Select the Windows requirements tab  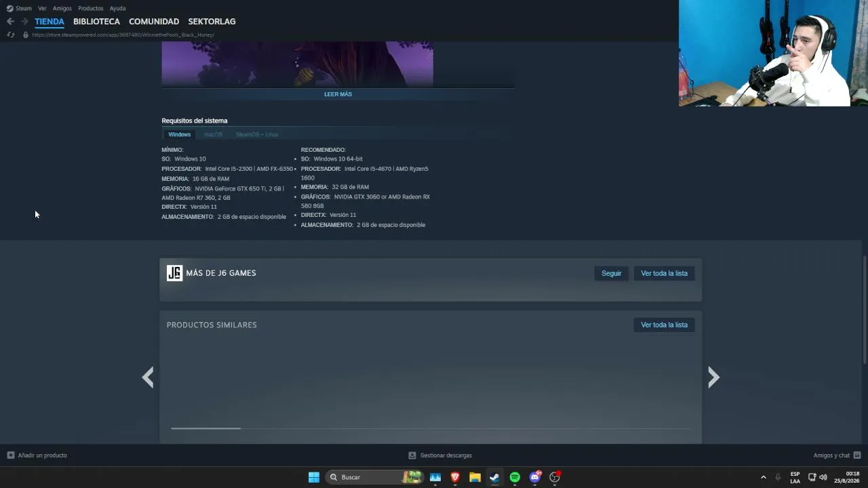click(180, 134)
